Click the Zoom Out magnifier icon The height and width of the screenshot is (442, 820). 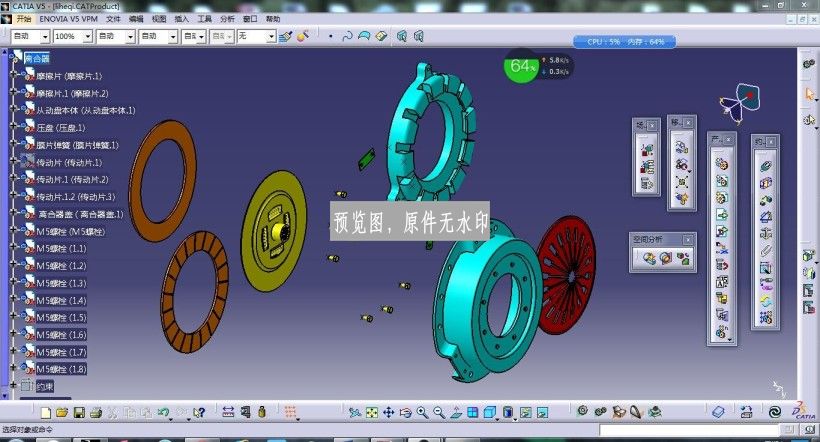click(x=439, y=413)
